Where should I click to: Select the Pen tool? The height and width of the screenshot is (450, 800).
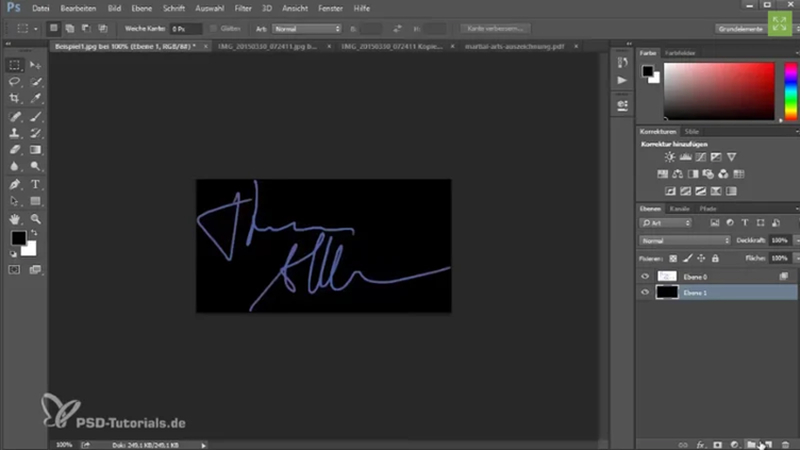pyautogui.click(x=14, y=185)
